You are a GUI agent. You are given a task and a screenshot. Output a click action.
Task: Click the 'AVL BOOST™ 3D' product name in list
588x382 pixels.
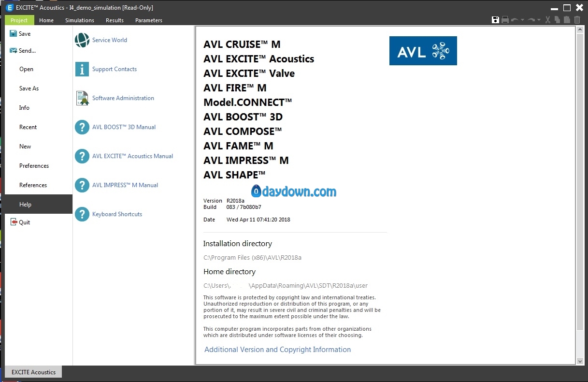click(x=243, y=117)
